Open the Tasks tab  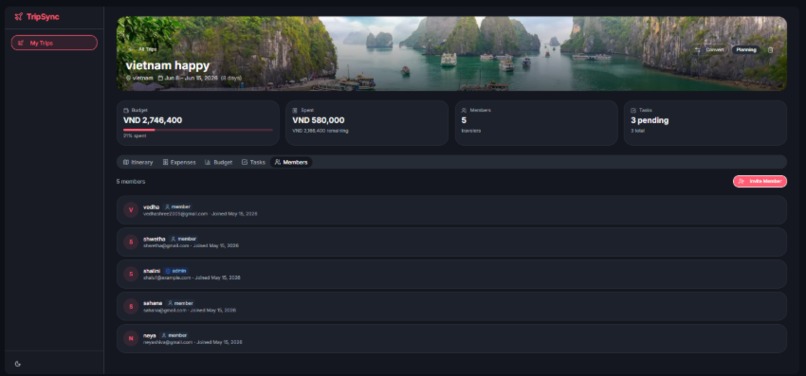pos(253,162)
